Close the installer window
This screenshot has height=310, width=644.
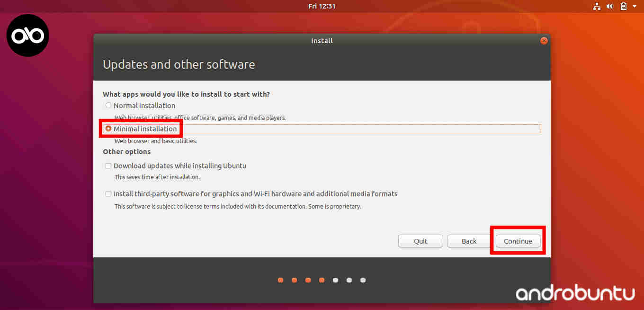coord(544,40)
